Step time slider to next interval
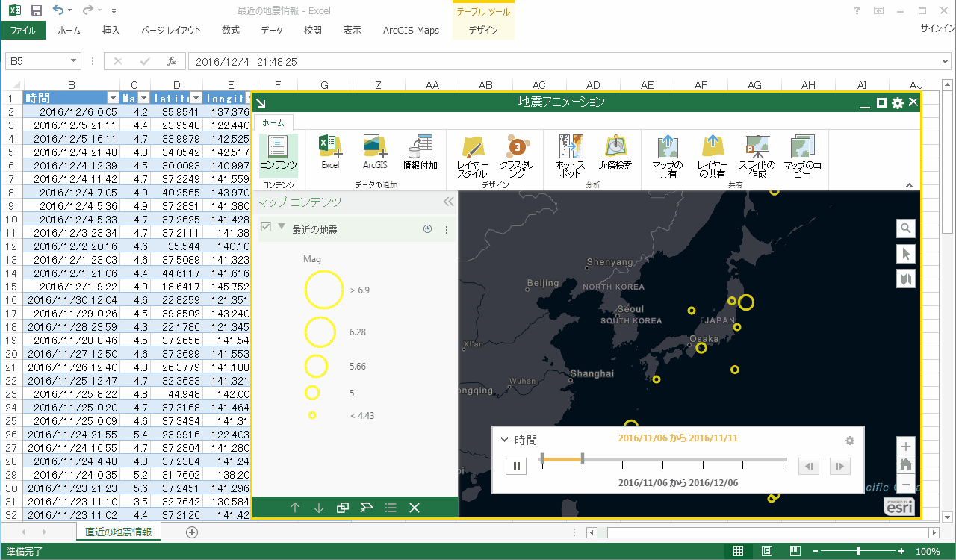 coord(840,467)
